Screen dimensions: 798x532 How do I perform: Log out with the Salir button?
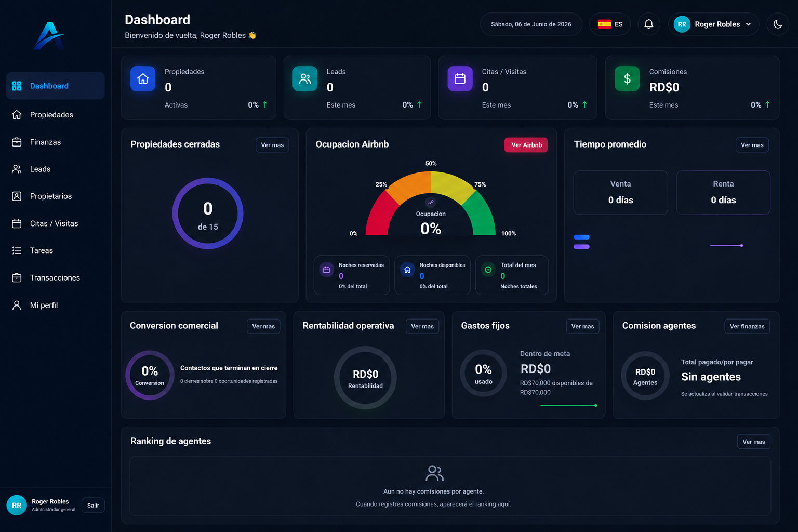[93, 505]
